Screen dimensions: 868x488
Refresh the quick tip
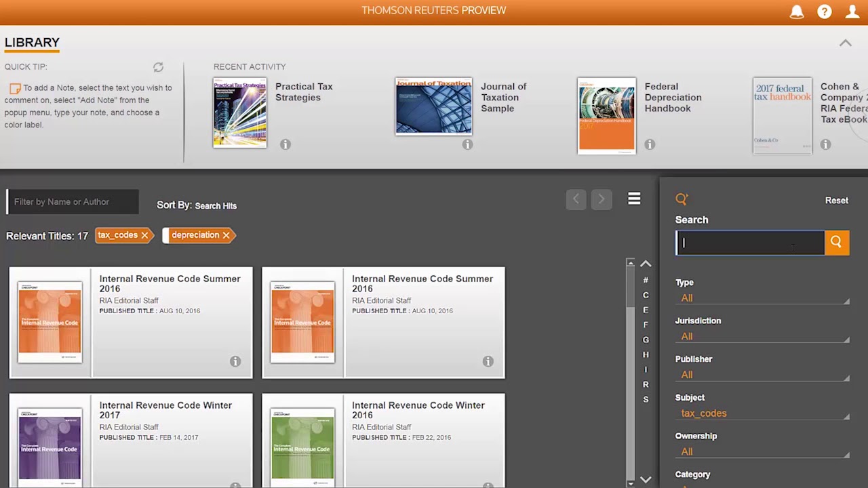coord(158,66)
